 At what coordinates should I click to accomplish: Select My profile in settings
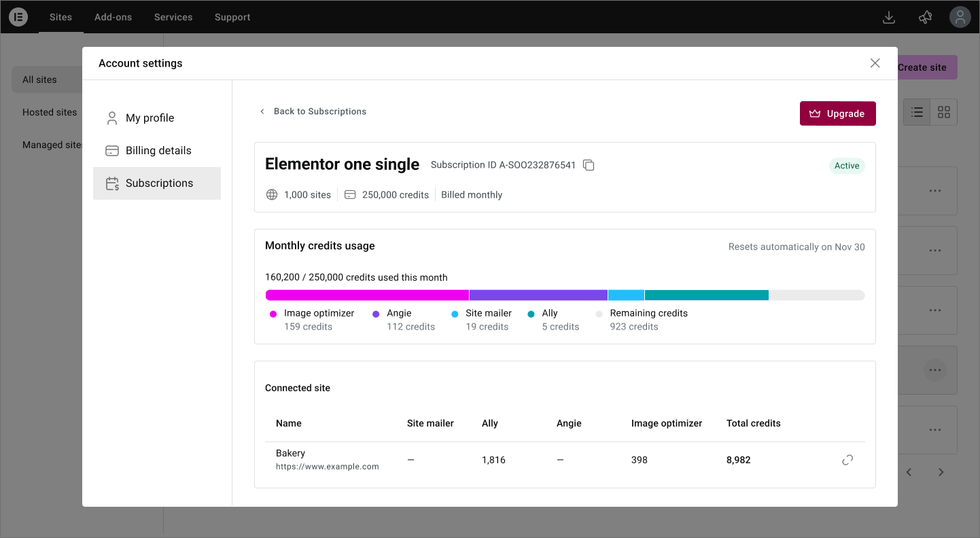(x=157, y=118)
